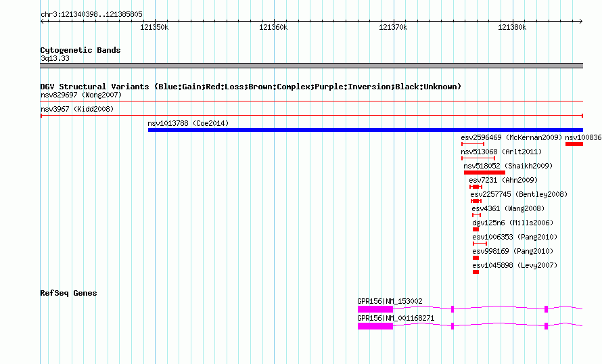Select the nsv513068 (Arlt2011) label
The width and height of the screenshot is (602, 364).
501,152
